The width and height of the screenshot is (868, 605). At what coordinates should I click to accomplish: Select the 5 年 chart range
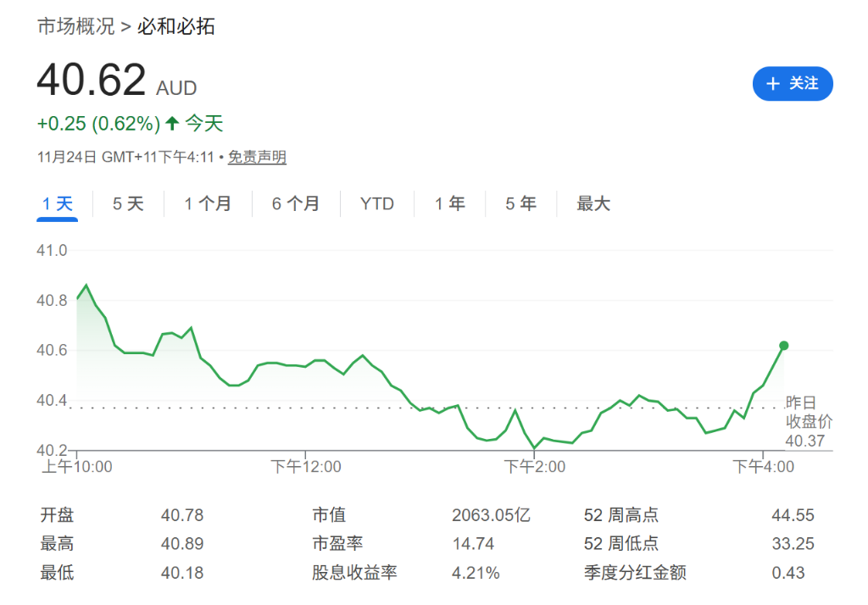[520, 204]
